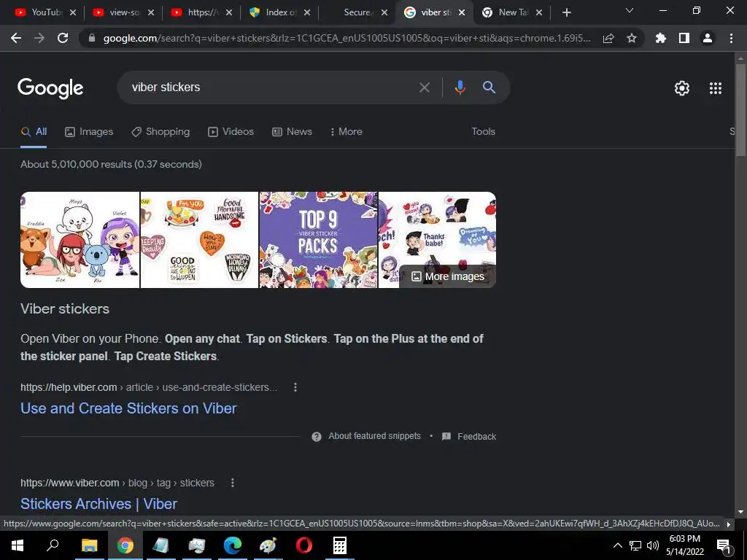Open Good Morning Handsome sticker thumbnail
747x560 pixels.
pos(199,239)
